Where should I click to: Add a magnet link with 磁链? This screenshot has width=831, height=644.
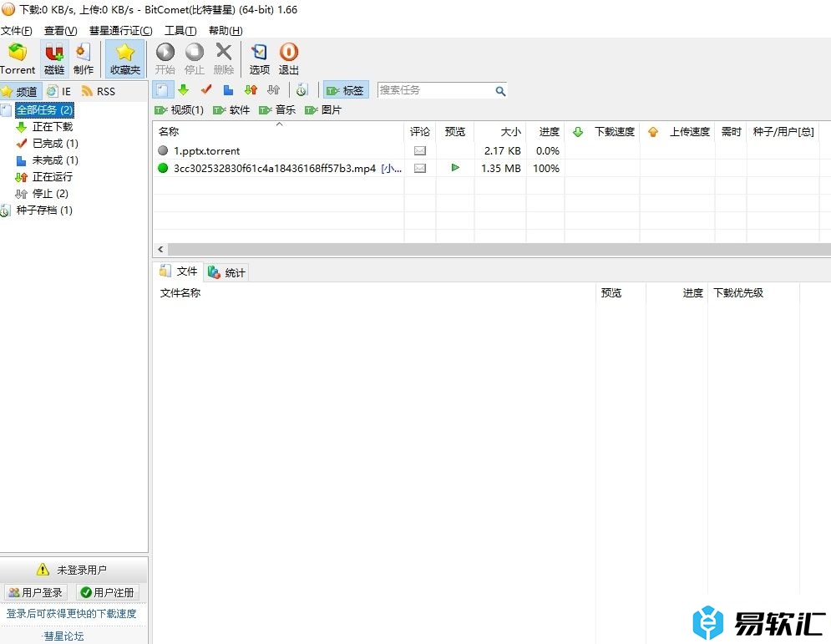pyautogui.click(x=54, y=58)
